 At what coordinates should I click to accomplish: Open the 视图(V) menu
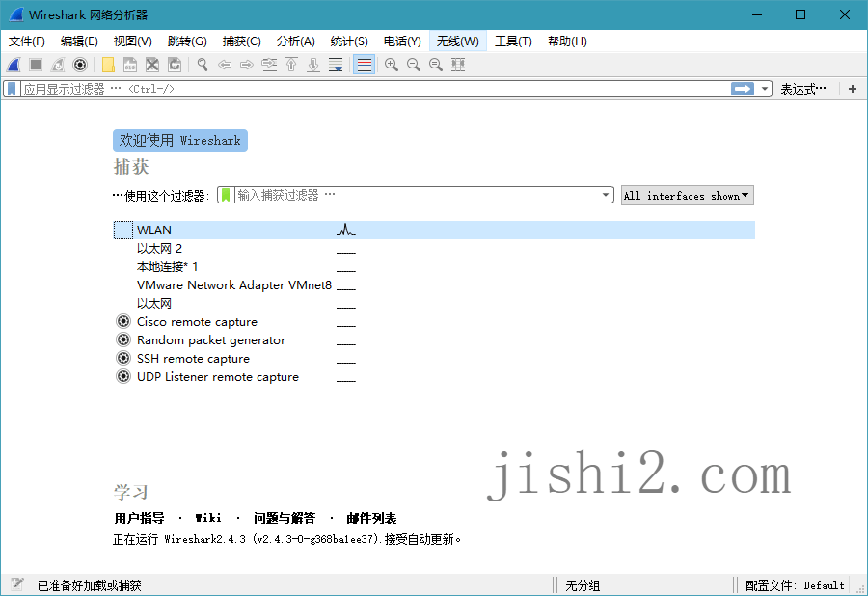pos(133,41)
